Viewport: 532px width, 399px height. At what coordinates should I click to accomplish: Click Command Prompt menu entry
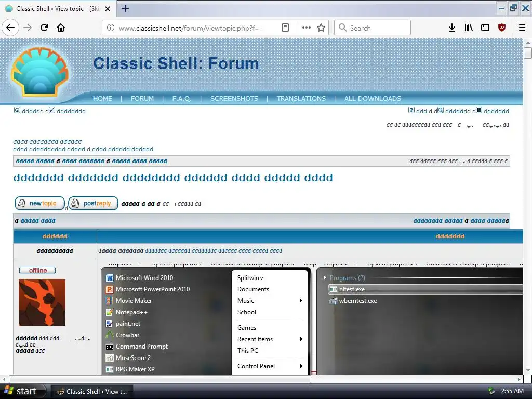point(137,347)
